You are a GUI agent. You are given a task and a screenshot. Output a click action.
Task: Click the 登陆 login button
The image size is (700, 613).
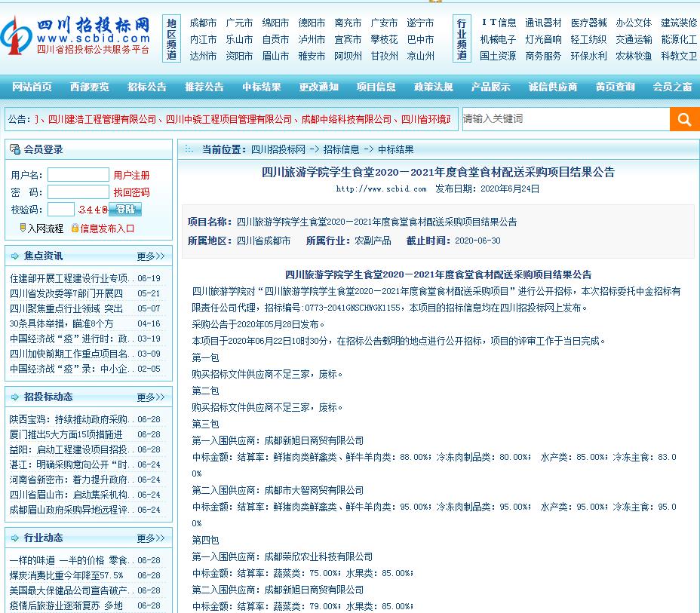pos(125,210)
